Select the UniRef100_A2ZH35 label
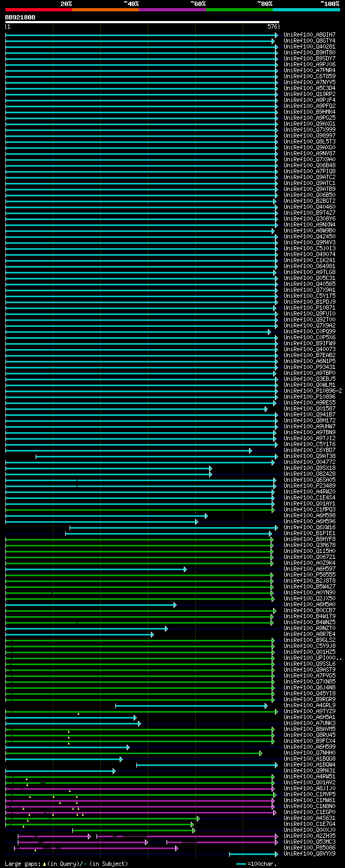The height and width of the screenshot is (868, 345). [309, 836]
